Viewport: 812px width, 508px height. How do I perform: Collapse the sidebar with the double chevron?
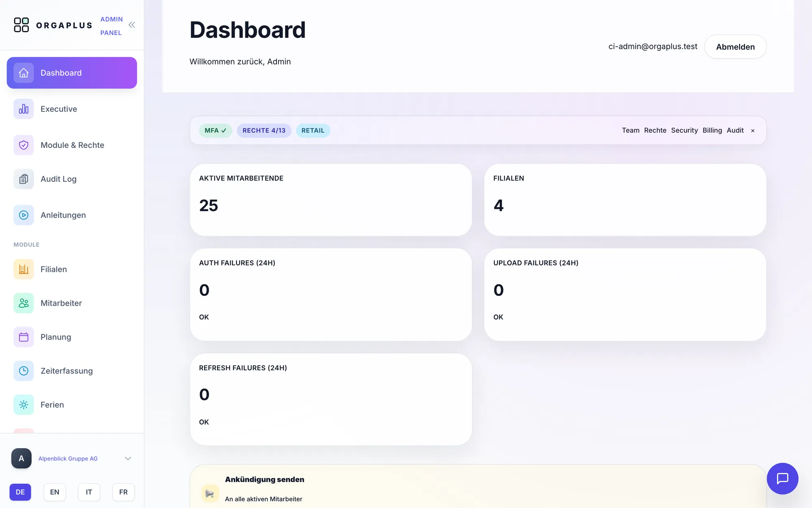coord(132,25)
